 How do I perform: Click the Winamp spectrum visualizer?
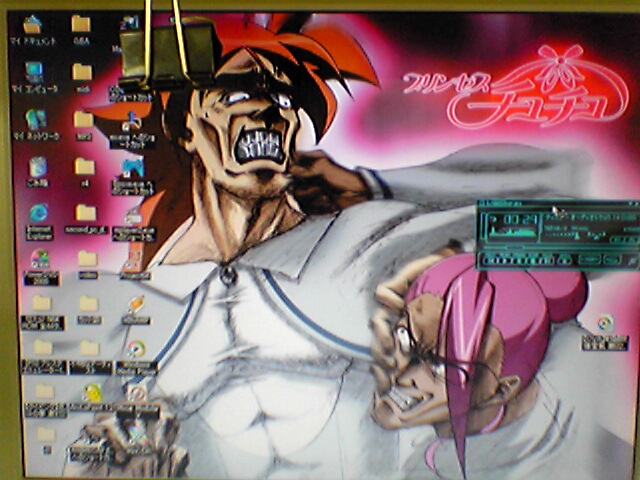coord(513,233)
